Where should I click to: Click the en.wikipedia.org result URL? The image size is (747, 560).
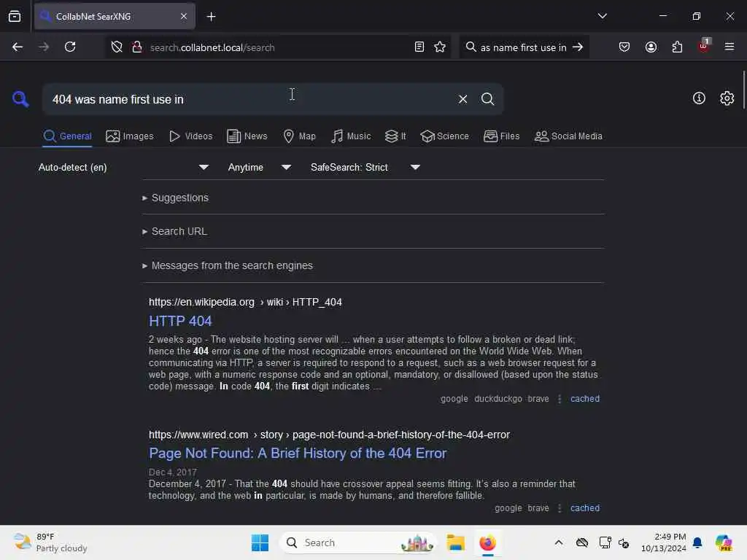point(245,302)
